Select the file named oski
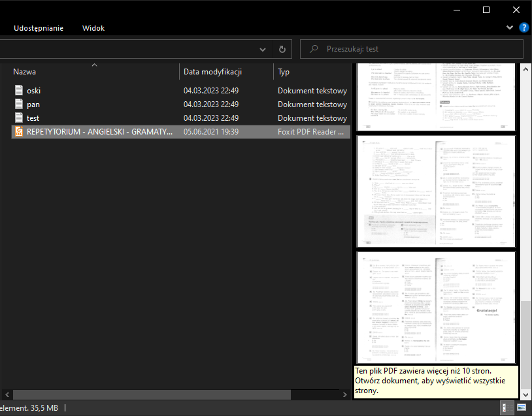 click(x=33, y=91)
